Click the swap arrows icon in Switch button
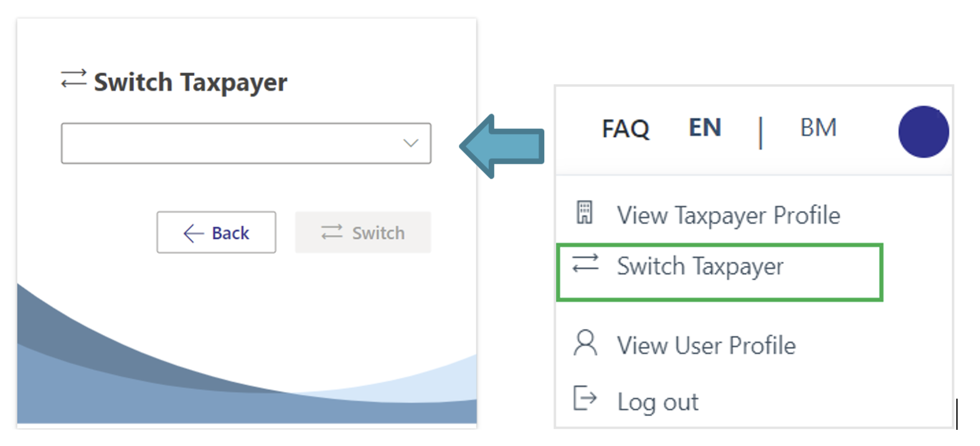 [x=332, y=232]
